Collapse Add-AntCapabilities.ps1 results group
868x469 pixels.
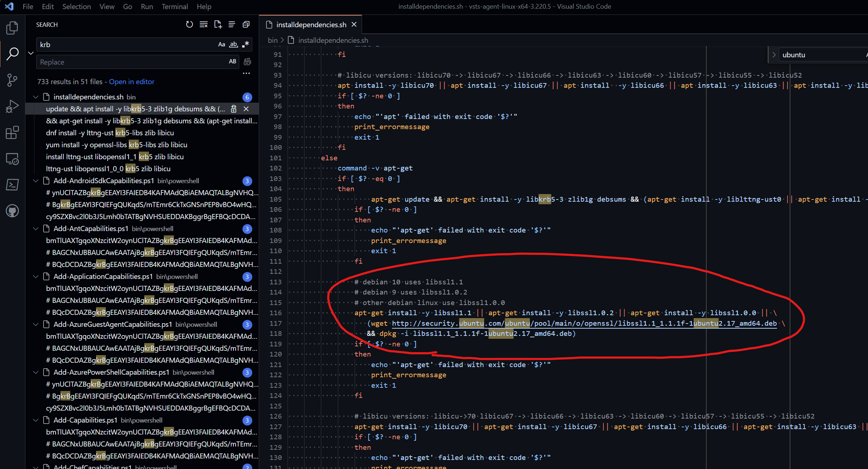point(36,229)
